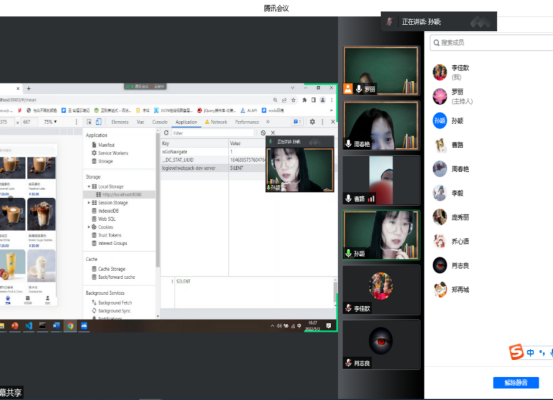The width and height of the screenshot is (553, 400).
Task: Click the signal strength bars on third video tile
Action: coord(371,199)
